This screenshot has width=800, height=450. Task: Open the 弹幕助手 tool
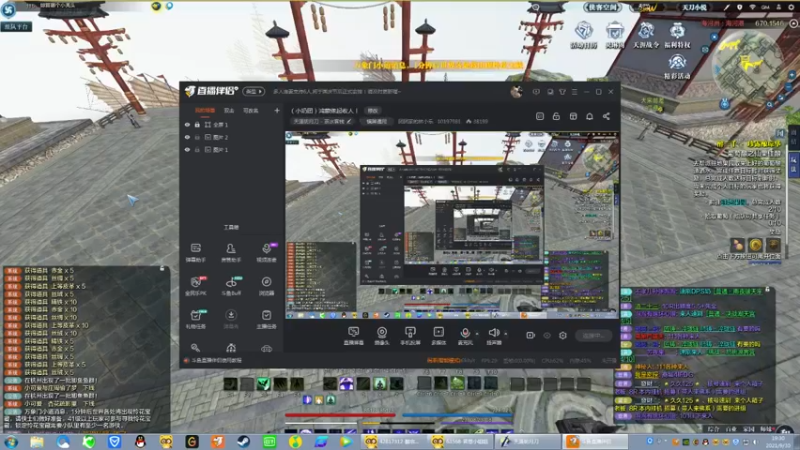tap(196, 253)
